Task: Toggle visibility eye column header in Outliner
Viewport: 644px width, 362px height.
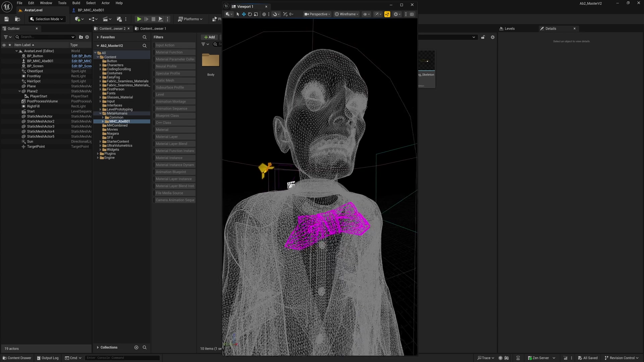Action: coord(4,45)
